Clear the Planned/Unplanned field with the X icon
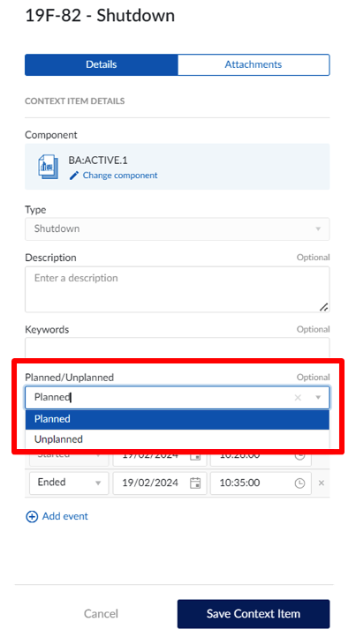Screen dimensions: 356x644 pyautogui.click(x=298, y=398)
